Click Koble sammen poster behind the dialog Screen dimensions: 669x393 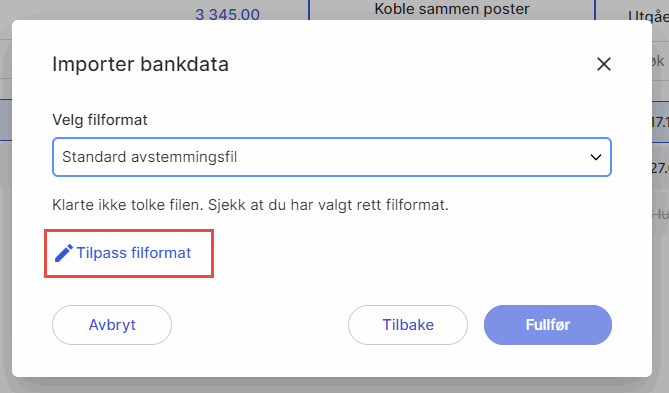click(452, 9)
